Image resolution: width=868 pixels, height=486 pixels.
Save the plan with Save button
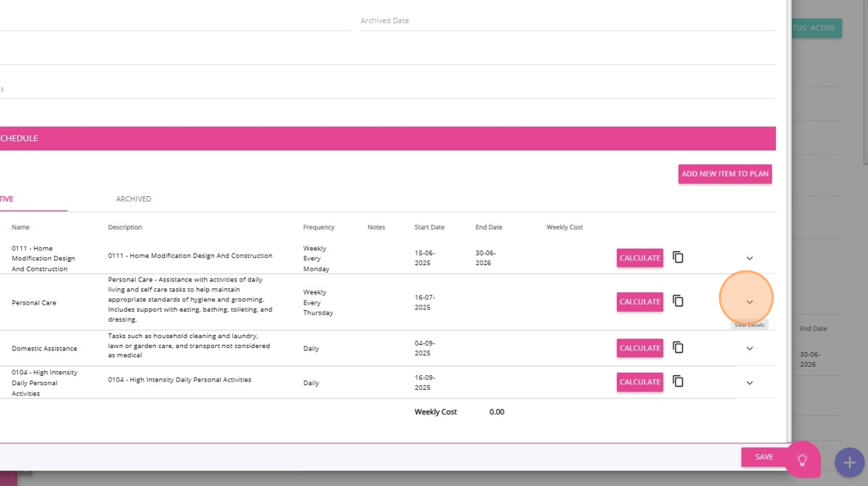point(763,457)
